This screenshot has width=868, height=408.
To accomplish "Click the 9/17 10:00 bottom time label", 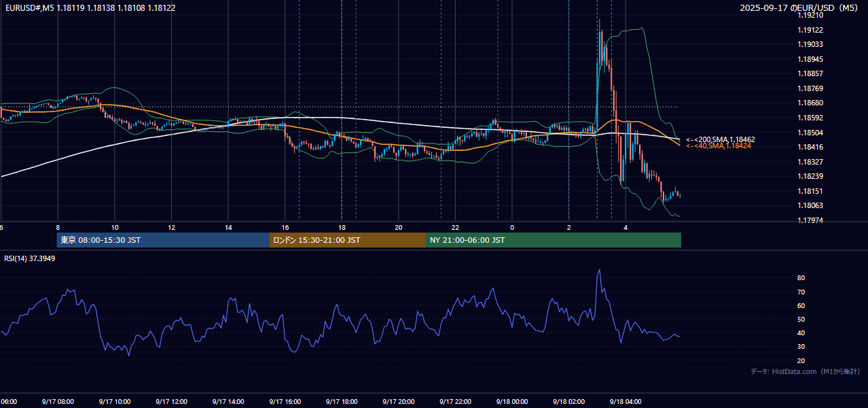I will point(115,402).
